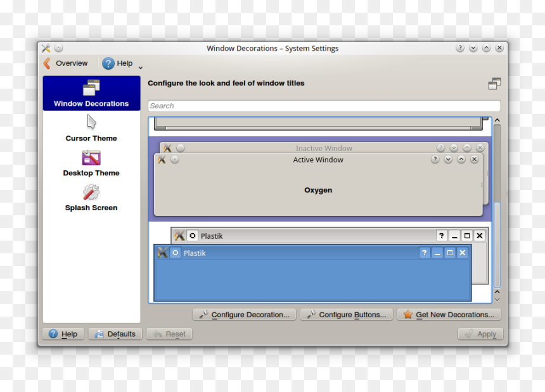Screen dimensions: 545x392
Task: Click window decorations icon beside the heading
Action: (x=494, y=84)
